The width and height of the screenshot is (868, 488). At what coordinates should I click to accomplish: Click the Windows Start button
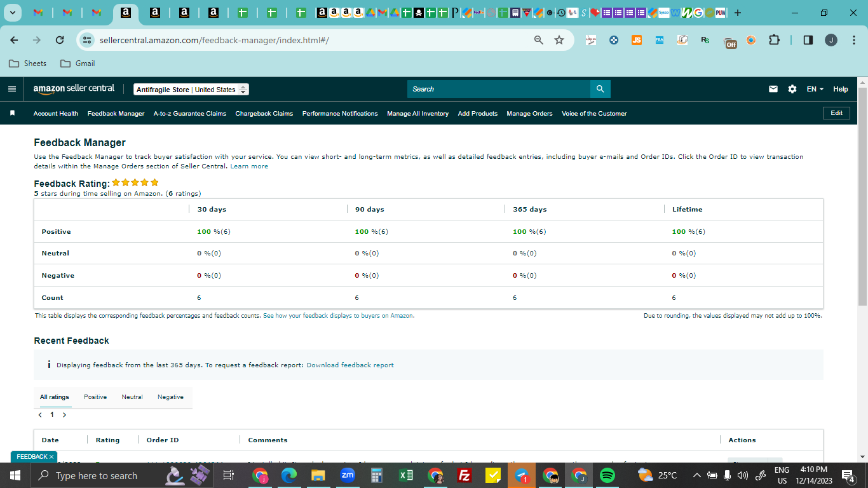click(15, 475)
